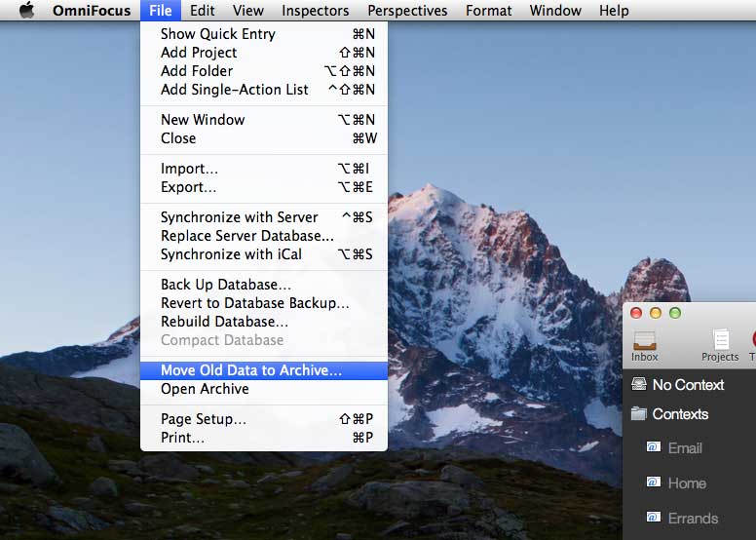Select Open Archive menu item
Viewport: 756px width, 540px height.
(264, 389)
